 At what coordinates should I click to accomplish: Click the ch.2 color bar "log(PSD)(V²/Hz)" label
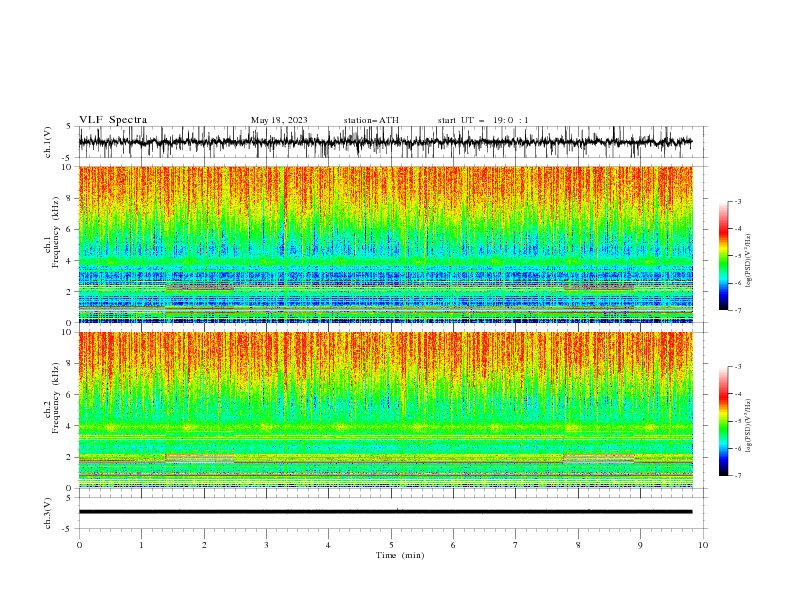point(749,426)
